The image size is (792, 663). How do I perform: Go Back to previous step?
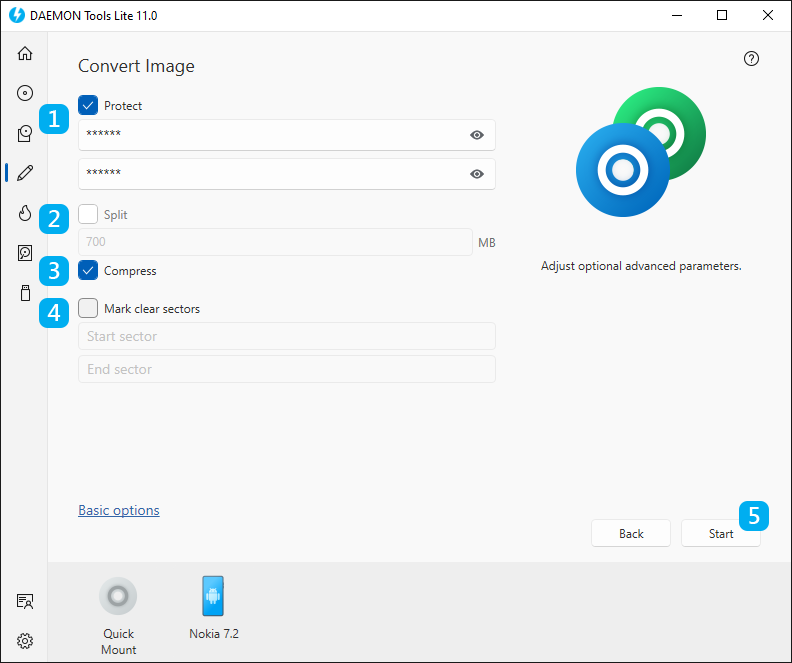click(631, 533)
